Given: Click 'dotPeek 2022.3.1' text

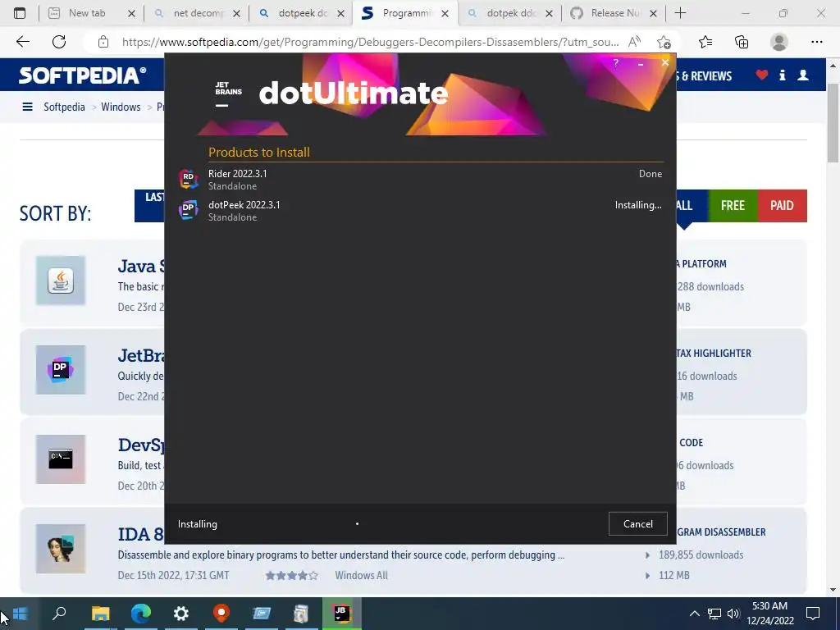Looking at the screenshot, I should 244,204.
